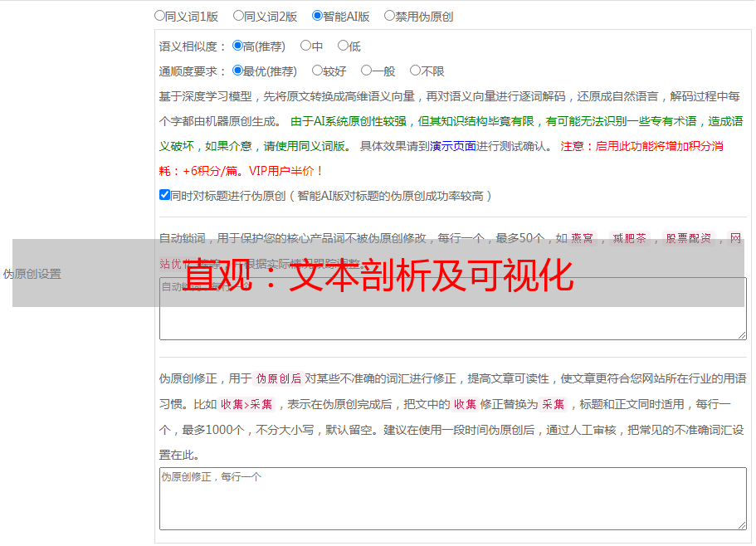The image size is (756, 546).
Task: Set 通顺度要求 to 最优(推荐)
Action: pyautogui.click(x=237, y=71)
